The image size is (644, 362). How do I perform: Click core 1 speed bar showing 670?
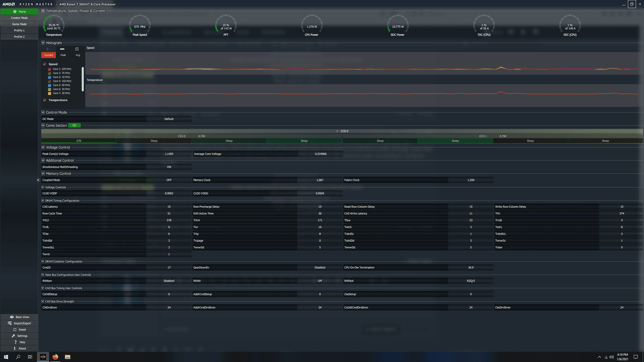point(79,141)
